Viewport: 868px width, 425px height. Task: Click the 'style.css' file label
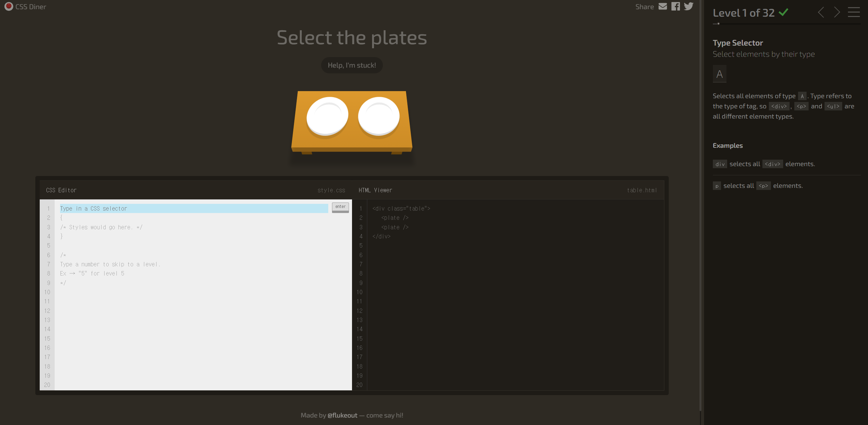[331, 190]
